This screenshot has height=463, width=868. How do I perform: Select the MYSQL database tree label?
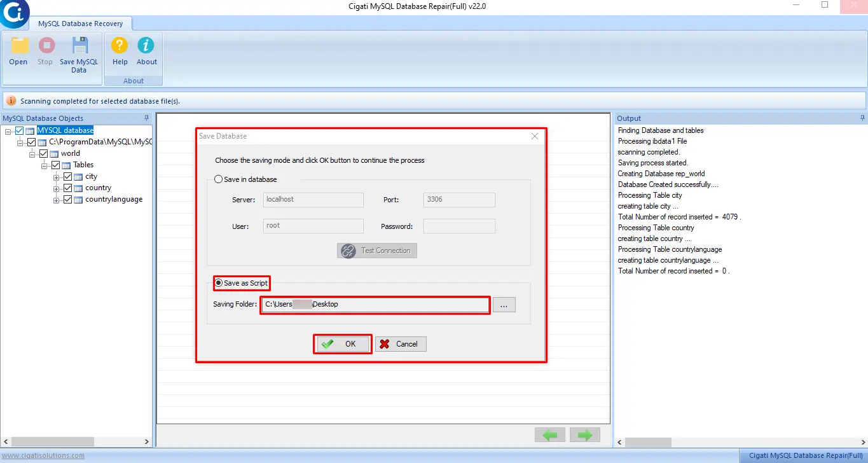pyautogui.click(x=65, y=130)
